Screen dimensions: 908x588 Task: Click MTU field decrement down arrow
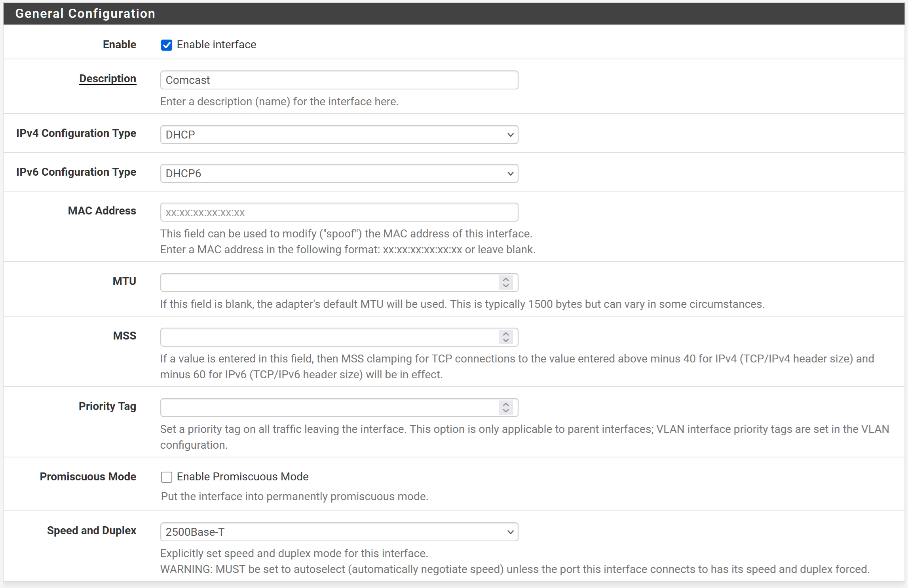pyautogui.click(x=505, y=286)
